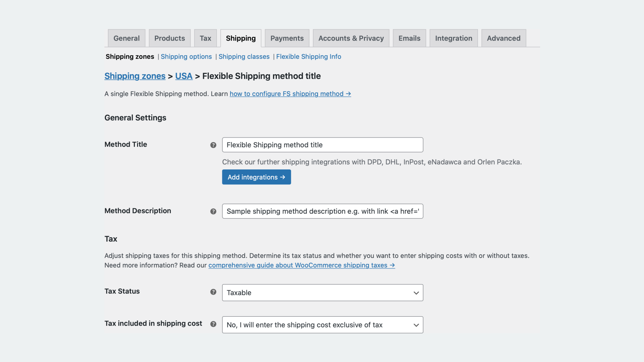
Task: Open the Shipping options section
Action: click(x=186, y=57)
